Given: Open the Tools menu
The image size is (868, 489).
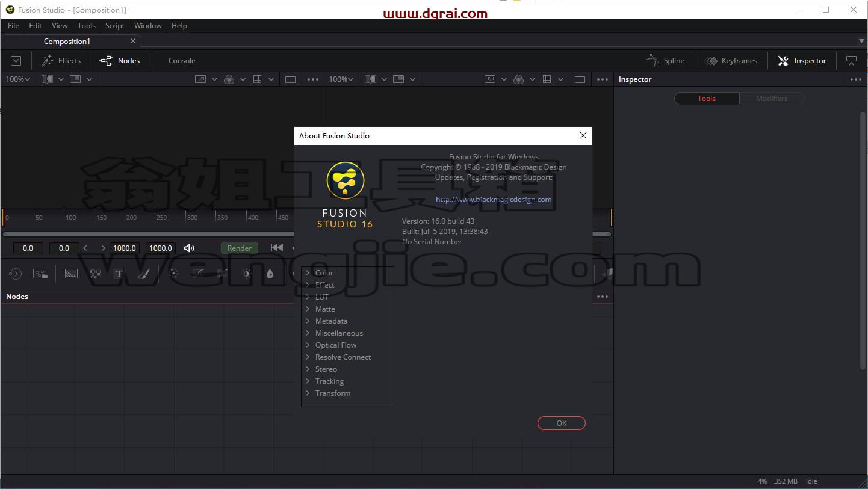Looking at the screenshot, I should coord(87,26).
